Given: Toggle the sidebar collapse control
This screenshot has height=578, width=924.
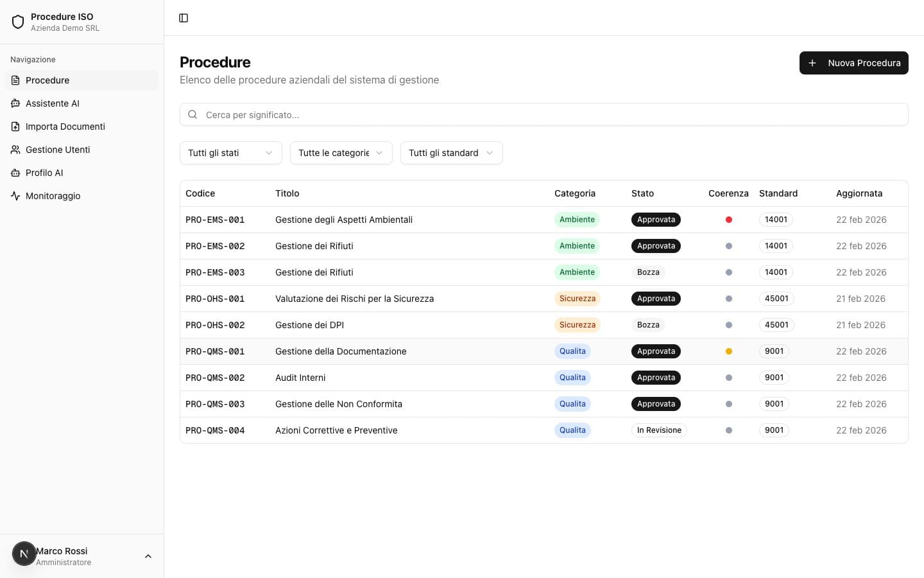Looking at the screenshot, I should 184,18.
